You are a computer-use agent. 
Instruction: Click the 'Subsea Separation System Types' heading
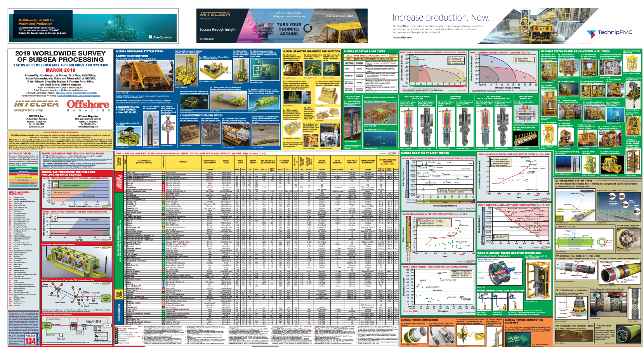[139, 51]
